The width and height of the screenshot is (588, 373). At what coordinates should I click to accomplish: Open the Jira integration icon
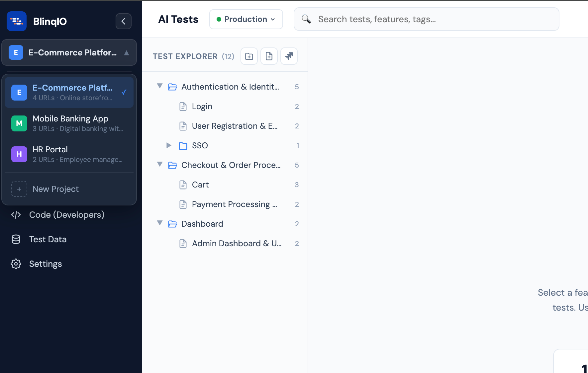289,56
